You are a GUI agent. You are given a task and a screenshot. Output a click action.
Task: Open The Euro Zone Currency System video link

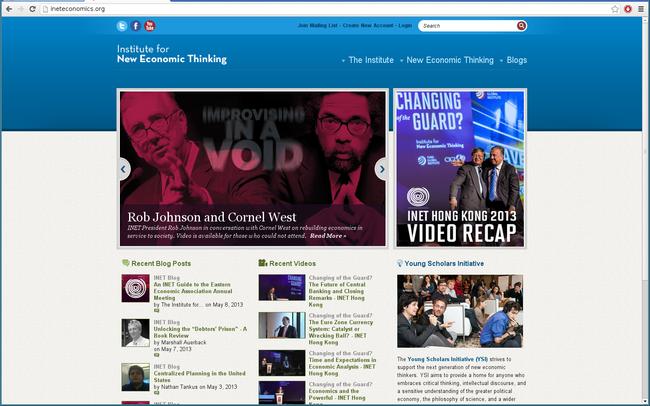(341, 332)
